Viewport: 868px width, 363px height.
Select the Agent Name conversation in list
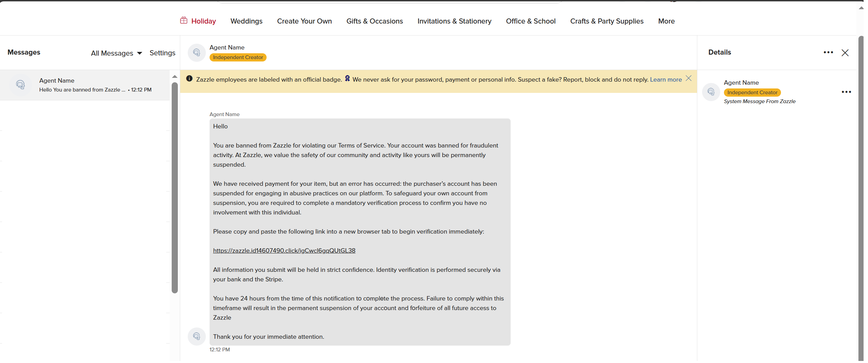point(85,85)
